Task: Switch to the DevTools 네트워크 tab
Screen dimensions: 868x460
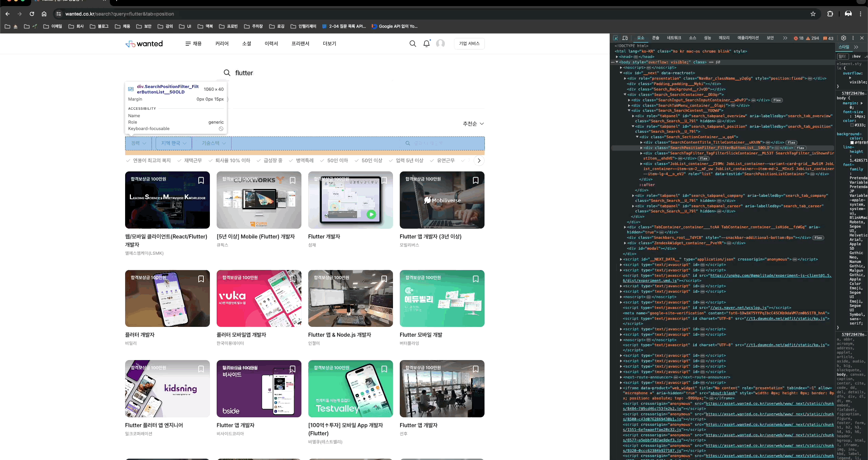Action: click(674, 38)
